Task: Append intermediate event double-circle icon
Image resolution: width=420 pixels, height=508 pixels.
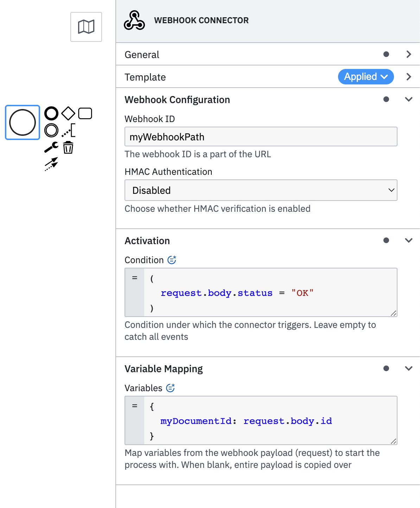Action: pos(51,130)
